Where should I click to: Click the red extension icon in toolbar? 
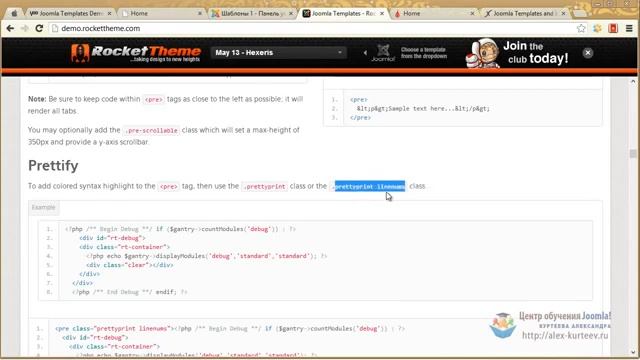coord(613,28)
